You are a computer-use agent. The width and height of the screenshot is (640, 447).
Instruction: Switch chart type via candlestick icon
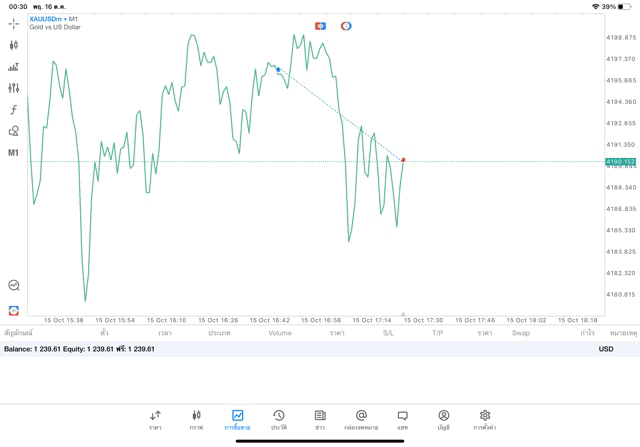click(14, 45)
